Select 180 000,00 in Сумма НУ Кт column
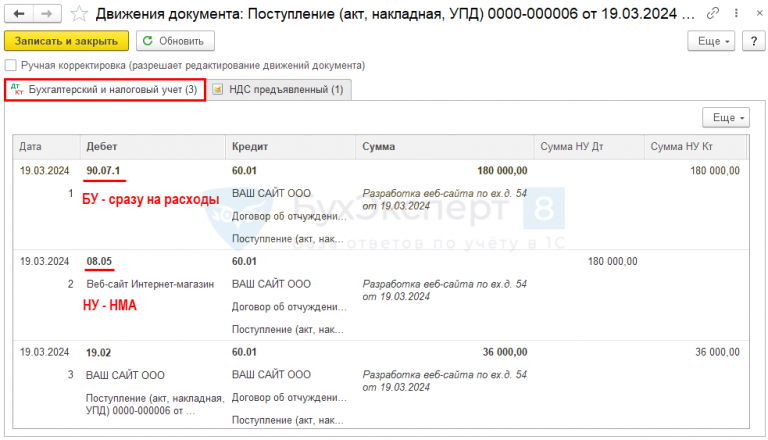768x440 pixels. point(715,171)
